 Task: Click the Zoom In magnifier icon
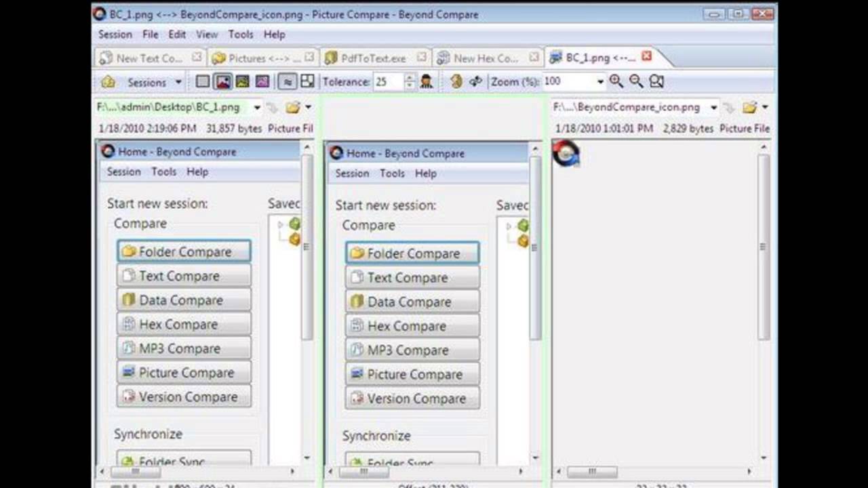coord(616,81)
